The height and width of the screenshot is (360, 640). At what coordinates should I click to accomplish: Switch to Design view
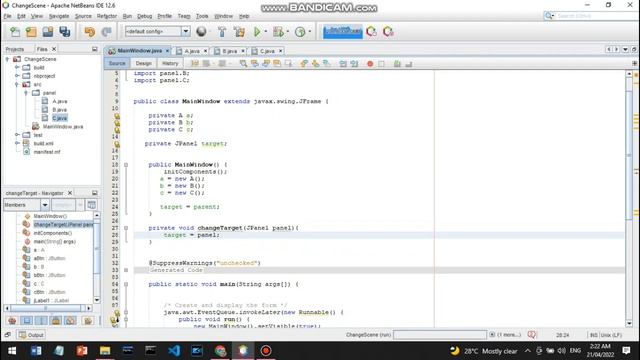(x=143, y=63)
